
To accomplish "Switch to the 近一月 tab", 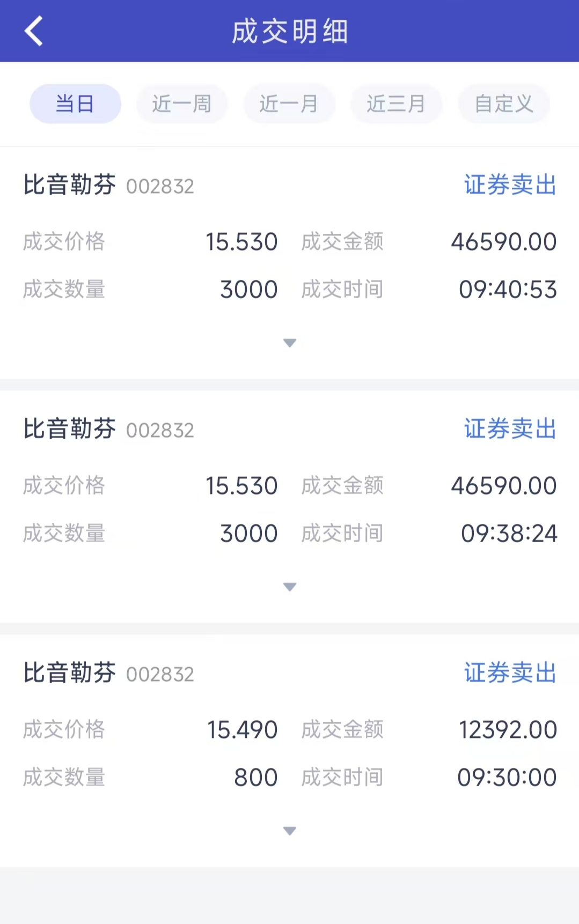I will [x=289, y=104].
